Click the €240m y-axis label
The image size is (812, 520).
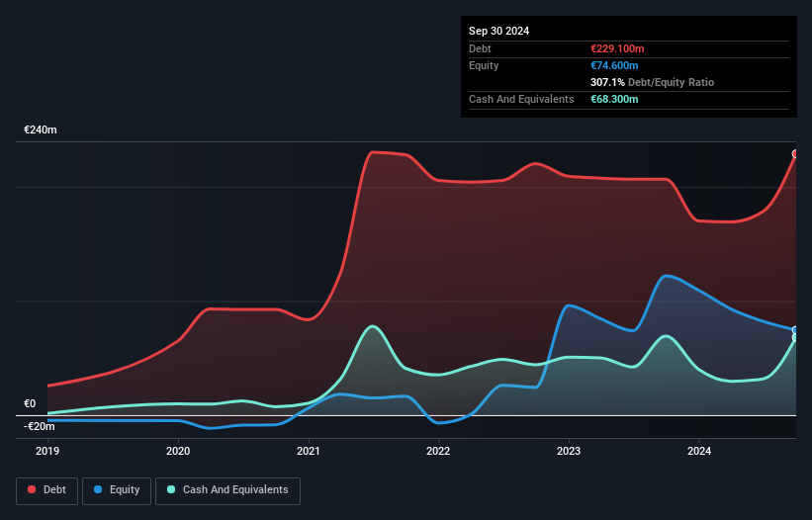point(41,130)
